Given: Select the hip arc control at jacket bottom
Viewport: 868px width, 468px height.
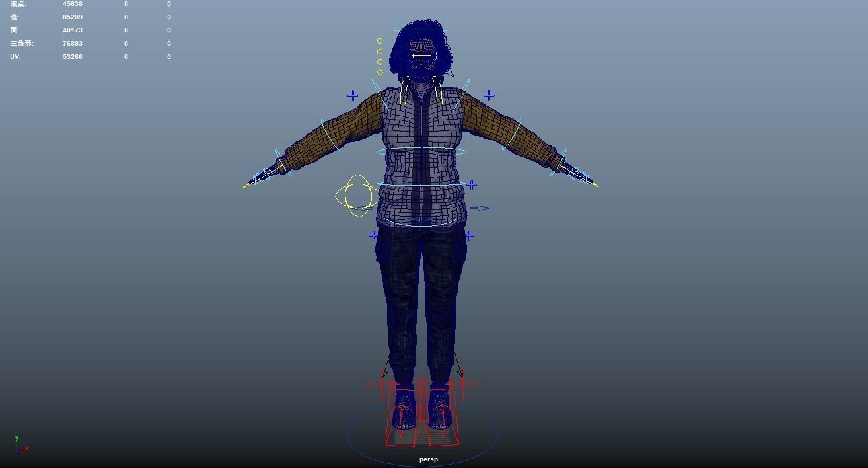Looking at the screenshot, I should point(421,223).
